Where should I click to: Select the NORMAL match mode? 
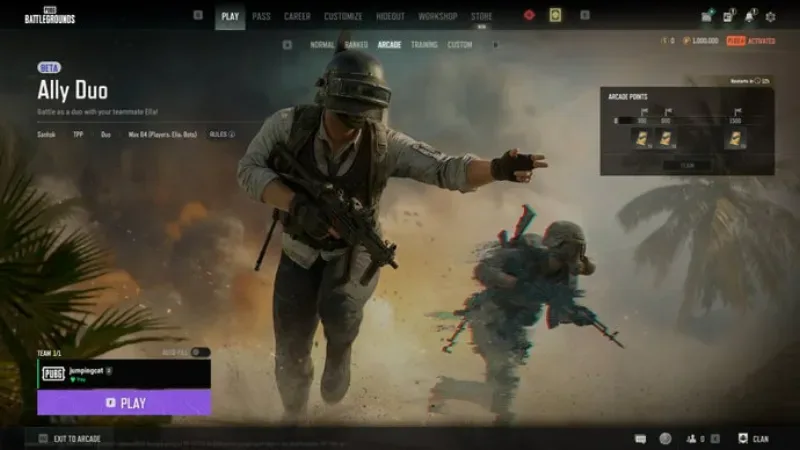pos(322,45)
